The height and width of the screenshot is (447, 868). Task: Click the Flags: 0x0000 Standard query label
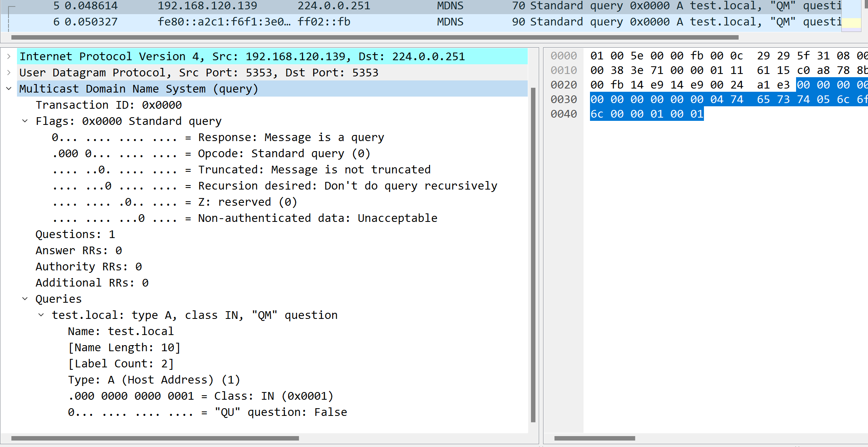pyautogui.click(x=129, y=121)
